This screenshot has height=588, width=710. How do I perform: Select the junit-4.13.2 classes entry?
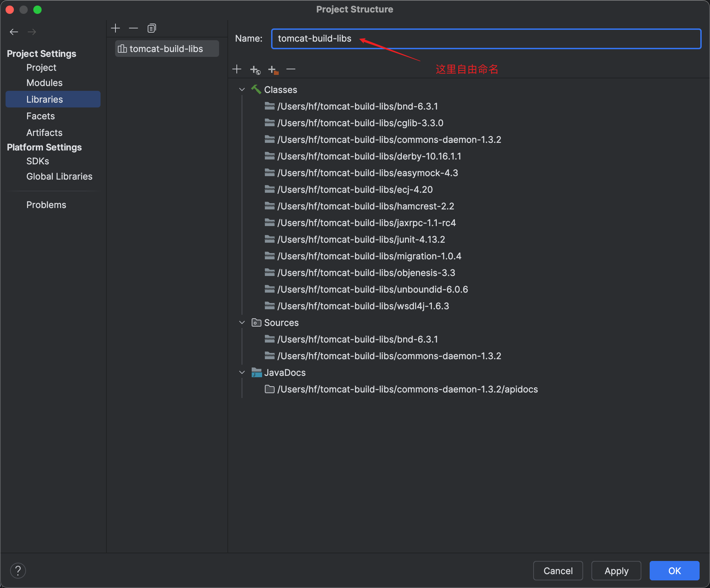361,240
